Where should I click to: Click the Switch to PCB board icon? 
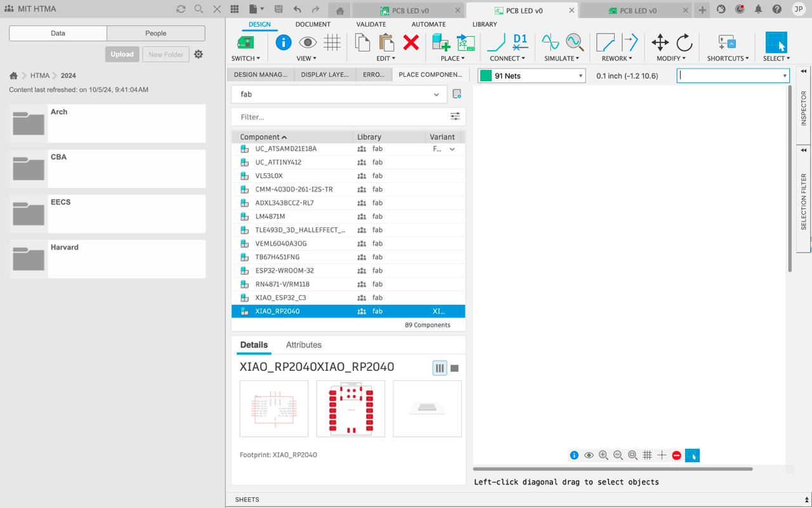tap(245, 43)
